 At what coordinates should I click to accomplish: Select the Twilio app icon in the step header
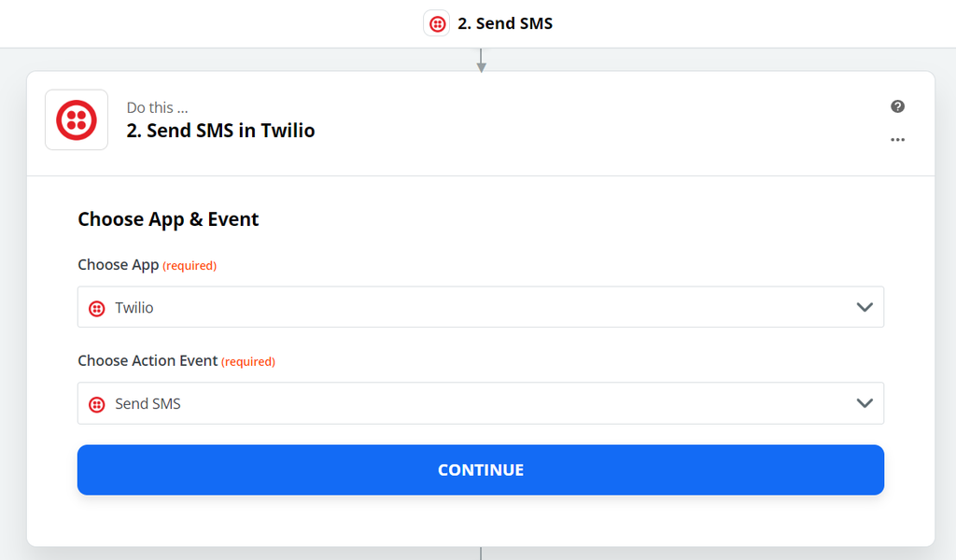click(x=76, y=119)
